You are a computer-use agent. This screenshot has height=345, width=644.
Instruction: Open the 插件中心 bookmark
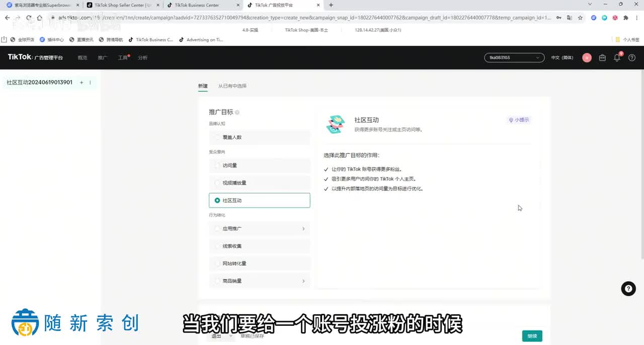coord(52,40)
